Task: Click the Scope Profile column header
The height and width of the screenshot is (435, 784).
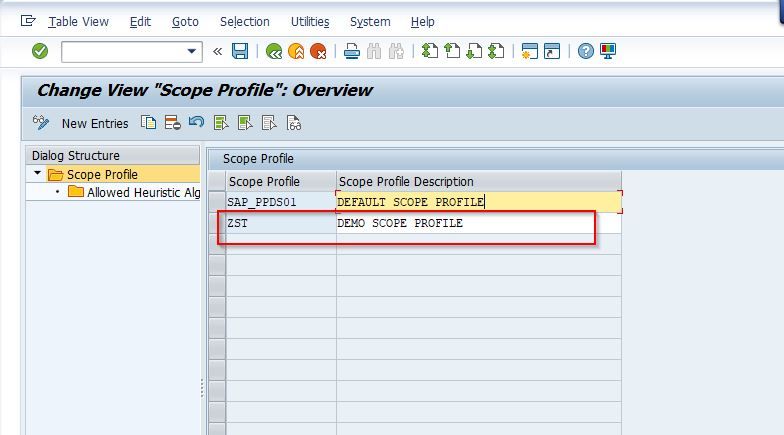Action: (x=281, y=182)
